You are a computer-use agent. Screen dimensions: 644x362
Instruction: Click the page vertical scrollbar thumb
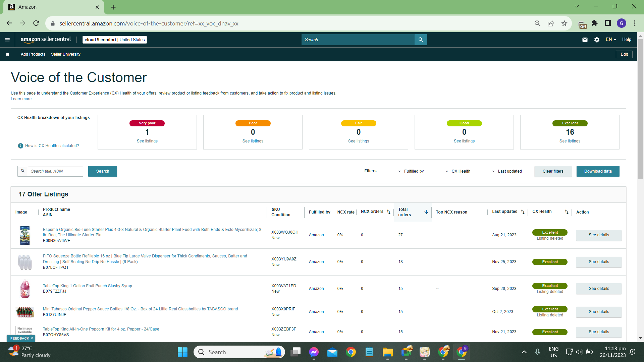640,109
